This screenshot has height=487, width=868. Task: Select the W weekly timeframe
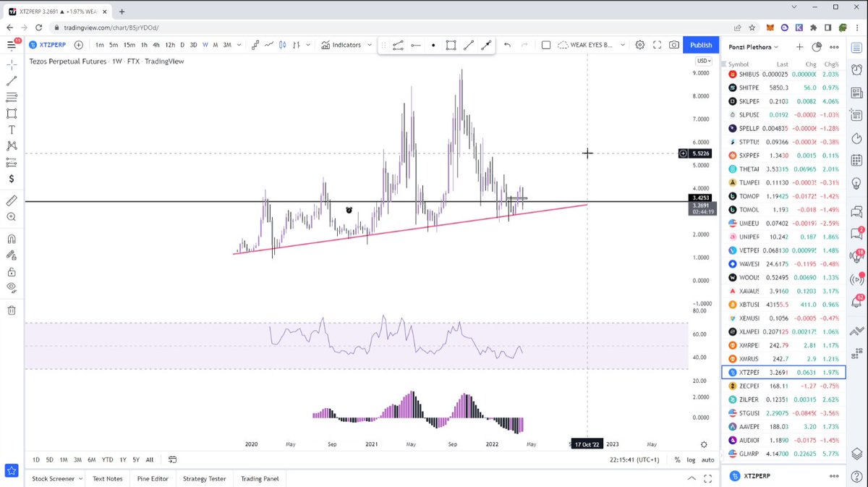[205, 45]
